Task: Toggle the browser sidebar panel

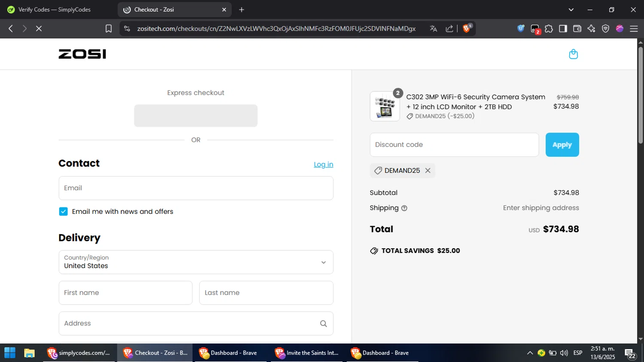Action: [563, 28]
